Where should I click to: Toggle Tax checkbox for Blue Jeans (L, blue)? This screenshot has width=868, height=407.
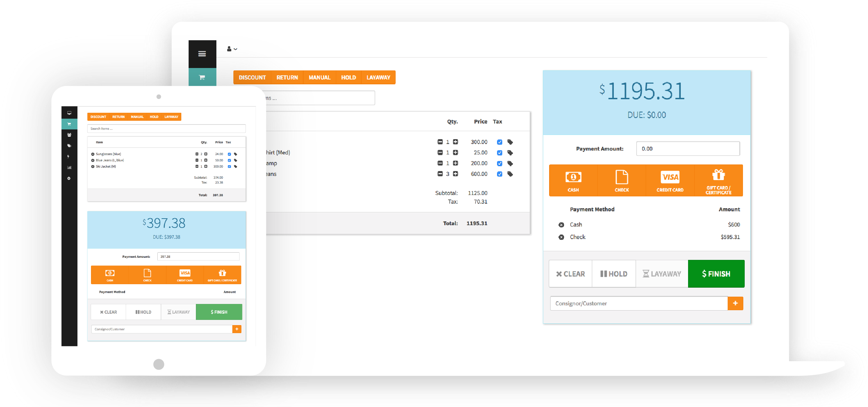click(x=229, y=160)
